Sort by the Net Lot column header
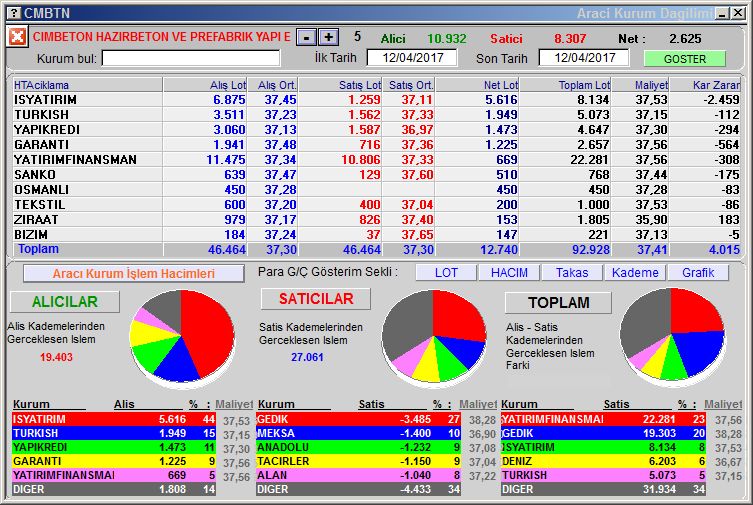 coord(477,85)
